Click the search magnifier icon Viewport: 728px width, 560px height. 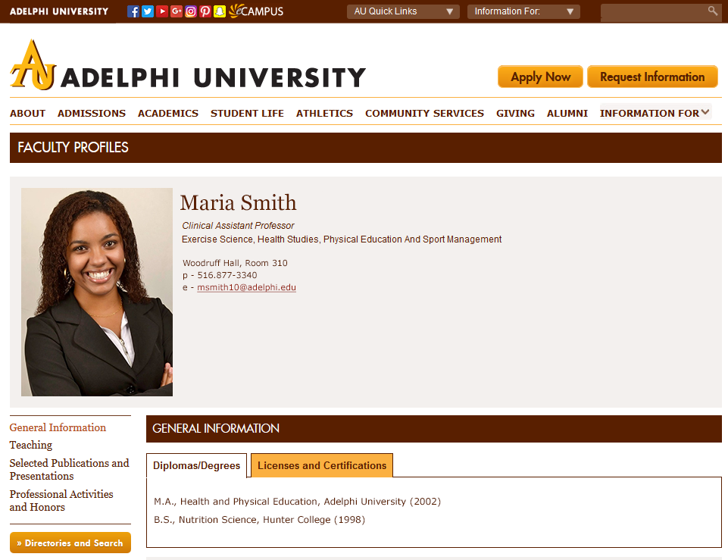tap(712, 11)
